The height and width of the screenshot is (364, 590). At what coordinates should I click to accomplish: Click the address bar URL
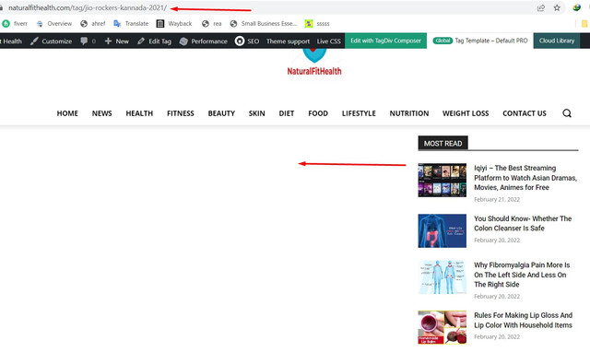click(x=88, y=7)
